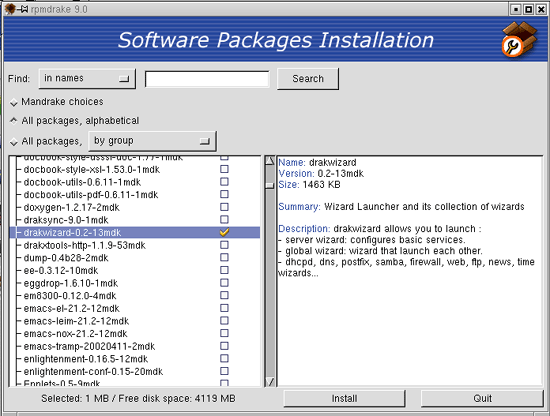Maximize the rpmdrake window

click(529, 9)
